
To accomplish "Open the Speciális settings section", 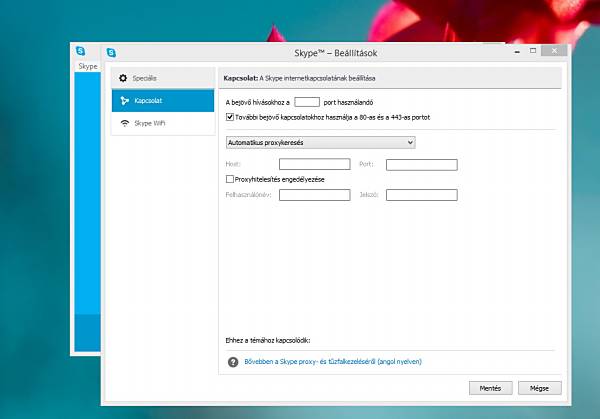I will tap(163, 78).
